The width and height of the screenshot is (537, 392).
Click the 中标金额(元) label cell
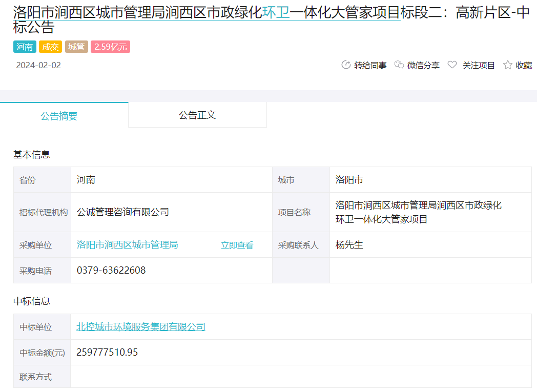click(x=42, y=353)
